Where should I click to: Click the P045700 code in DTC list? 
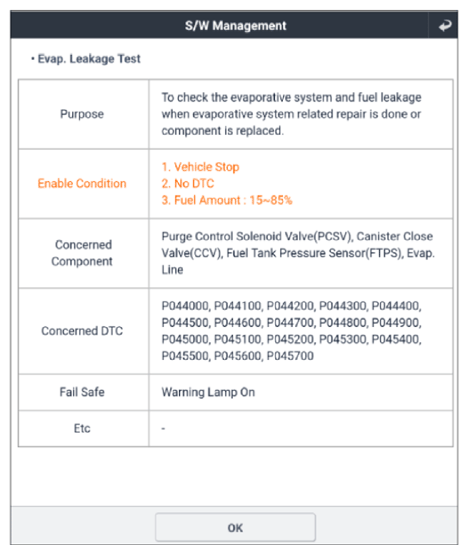pyautogui.click(x=290, y=356)
